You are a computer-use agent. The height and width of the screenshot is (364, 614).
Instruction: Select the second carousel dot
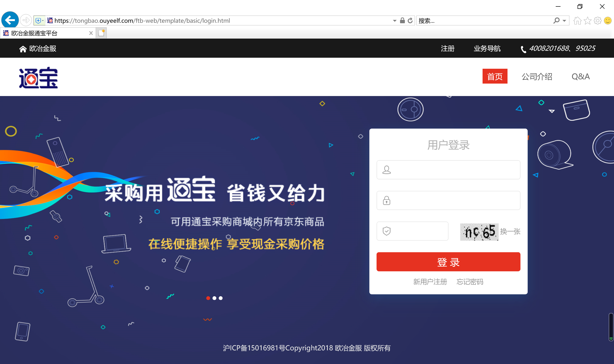tap(214, 298)
